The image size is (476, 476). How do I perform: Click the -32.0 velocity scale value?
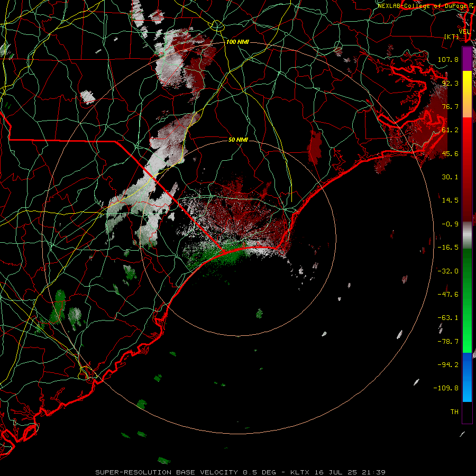(x=448, y=271)
